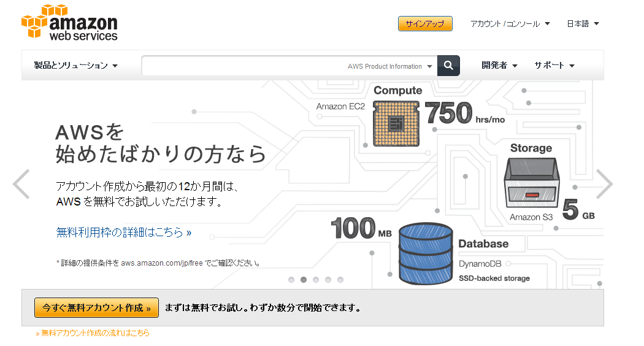This screenshot has height=346, width=644.
Task: Select the fourth carousel dot
Action: pos(328,280)
